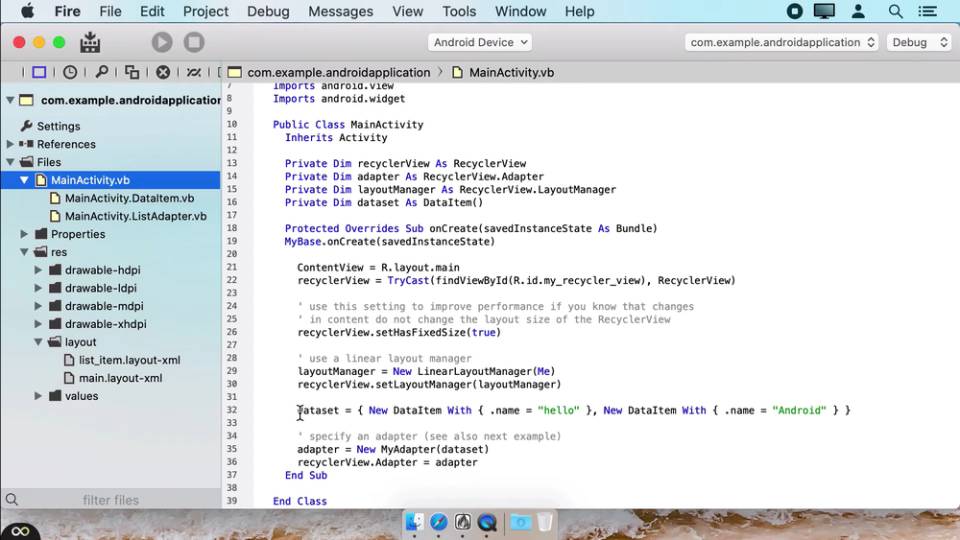Collapse the MainActivity.vb tree node

[x=25, y=180]
